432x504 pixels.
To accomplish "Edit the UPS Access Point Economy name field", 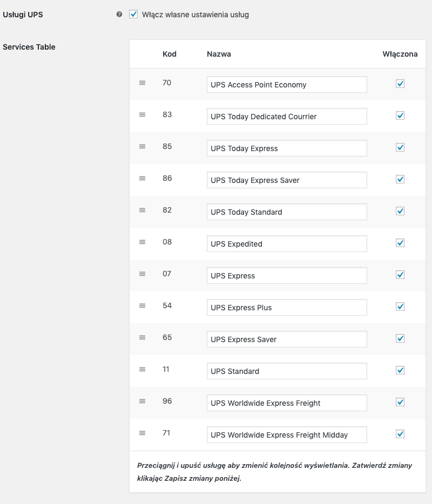I will coord(287,85).
